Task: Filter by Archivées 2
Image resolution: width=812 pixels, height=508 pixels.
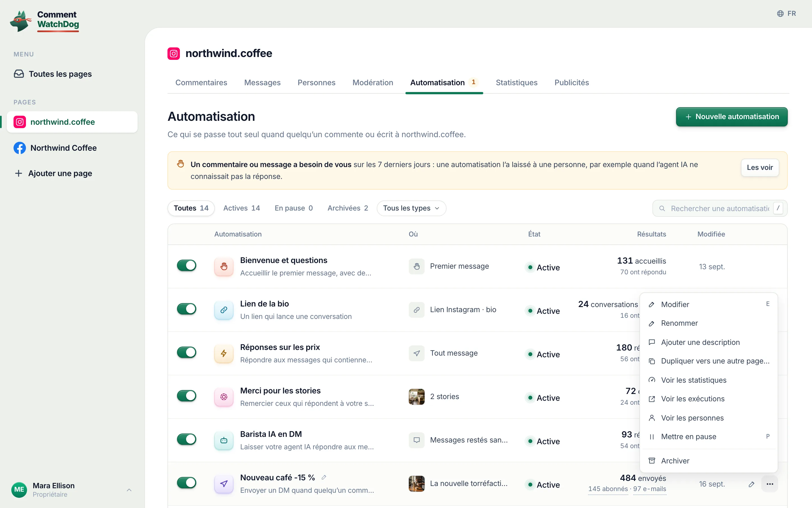Action: (x=348, y=208)
